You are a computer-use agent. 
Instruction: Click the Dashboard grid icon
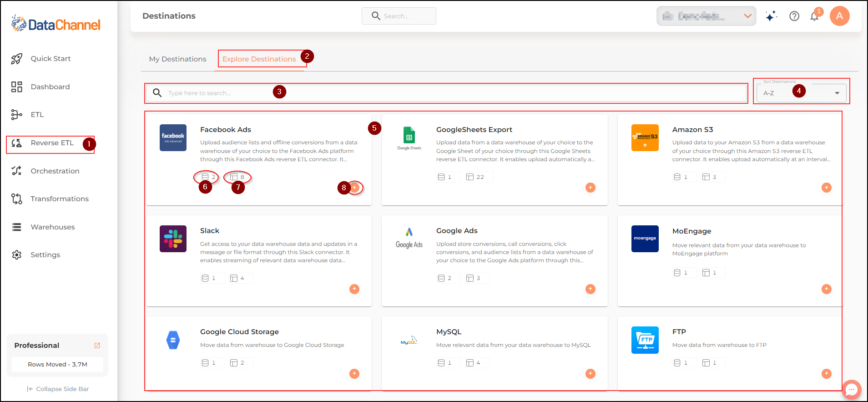[17, 87]
